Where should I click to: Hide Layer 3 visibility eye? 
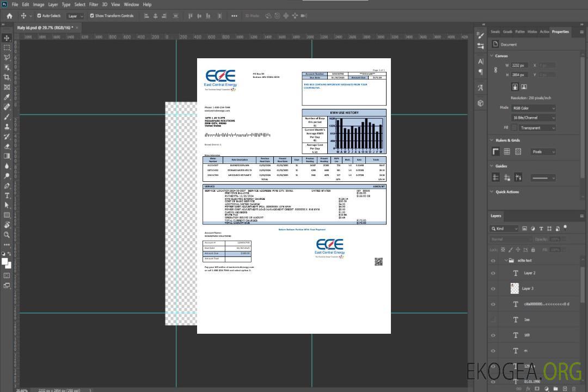(x=493, y=289)
